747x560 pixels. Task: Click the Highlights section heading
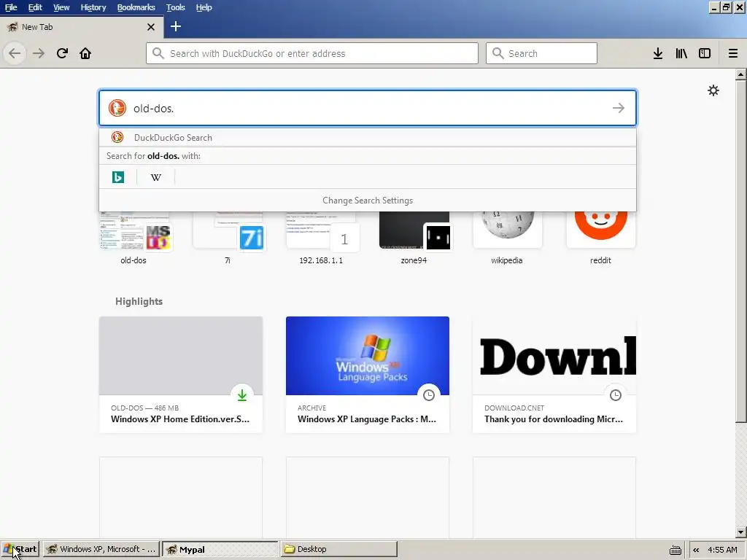pyautogui.click(x=139, y=301)
